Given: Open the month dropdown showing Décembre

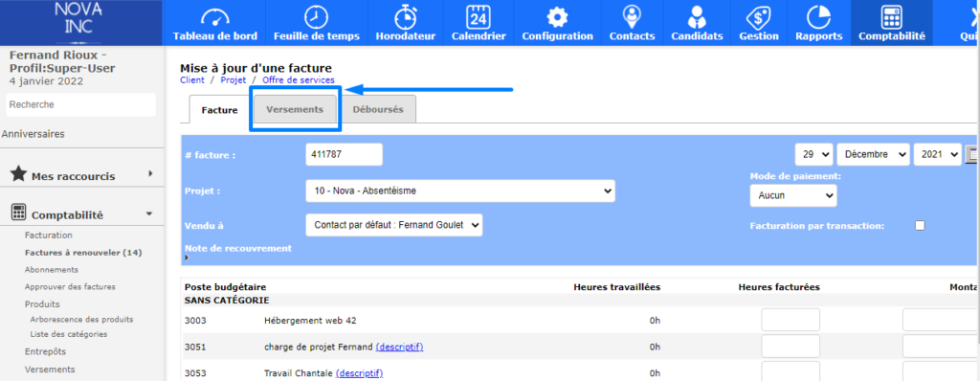Looking at the screenshot, I should 873,154.
